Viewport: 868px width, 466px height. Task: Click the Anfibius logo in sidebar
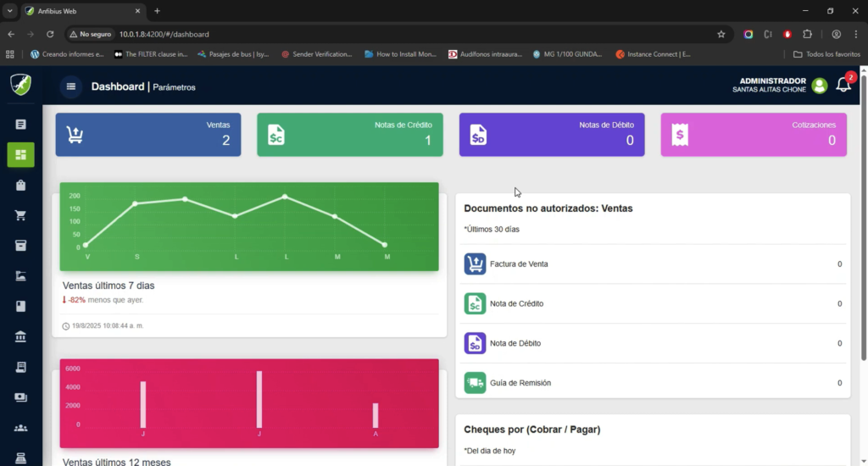[20, 85]
